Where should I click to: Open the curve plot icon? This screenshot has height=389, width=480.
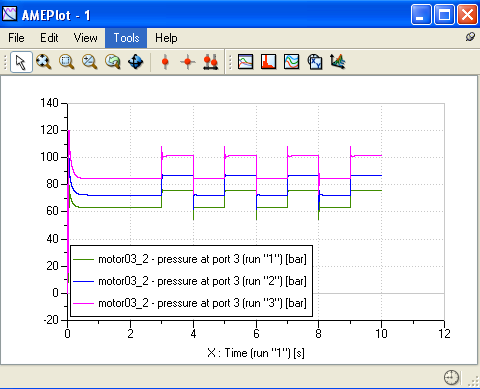click(x=246, y=62)
